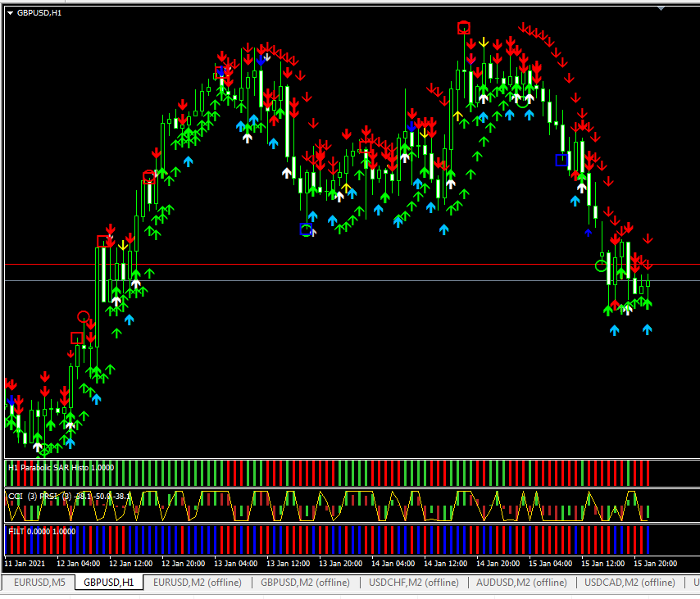Click the "15 Jan 20:00" time label

click(x=656, y=563)
